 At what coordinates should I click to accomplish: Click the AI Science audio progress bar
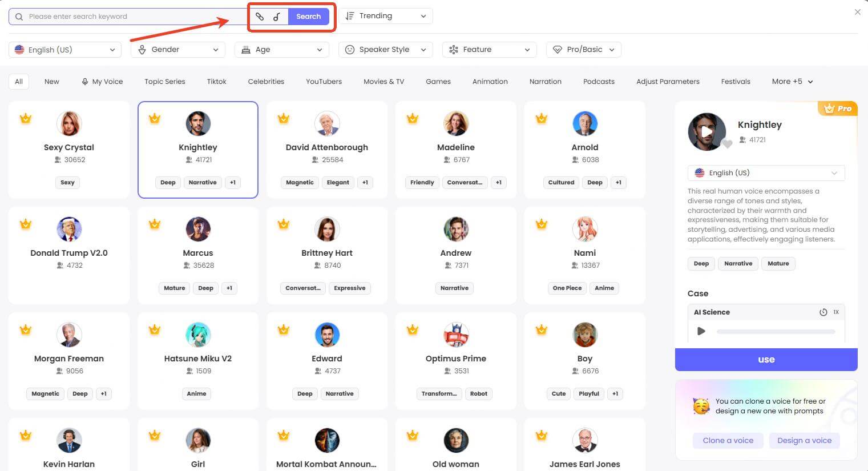774,331
